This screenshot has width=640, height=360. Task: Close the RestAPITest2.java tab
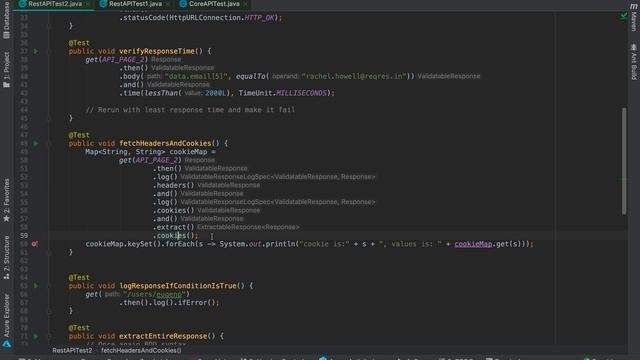[88, 4]
